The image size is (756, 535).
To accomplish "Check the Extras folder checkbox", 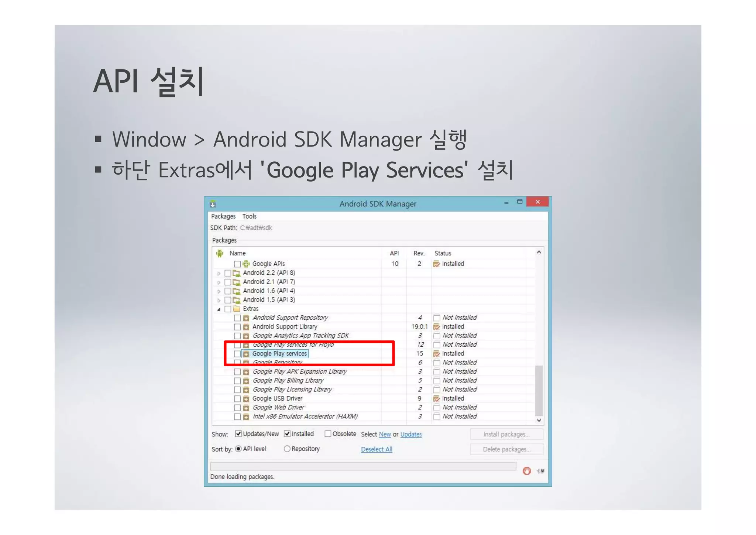I will point(228,309).
